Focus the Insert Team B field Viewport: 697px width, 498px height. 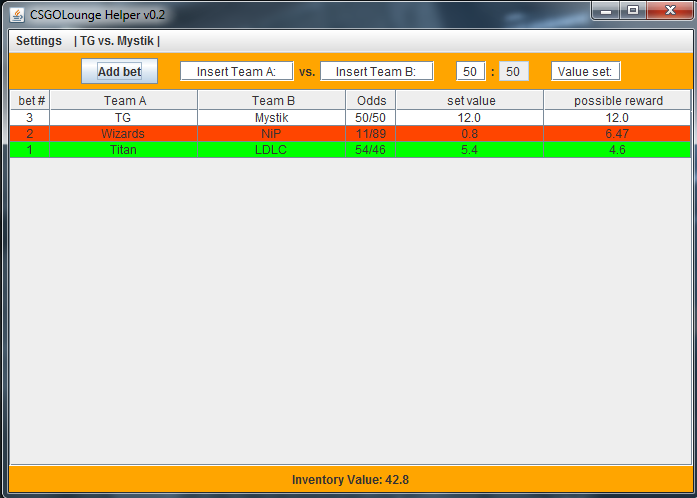[x=377, y=71]
